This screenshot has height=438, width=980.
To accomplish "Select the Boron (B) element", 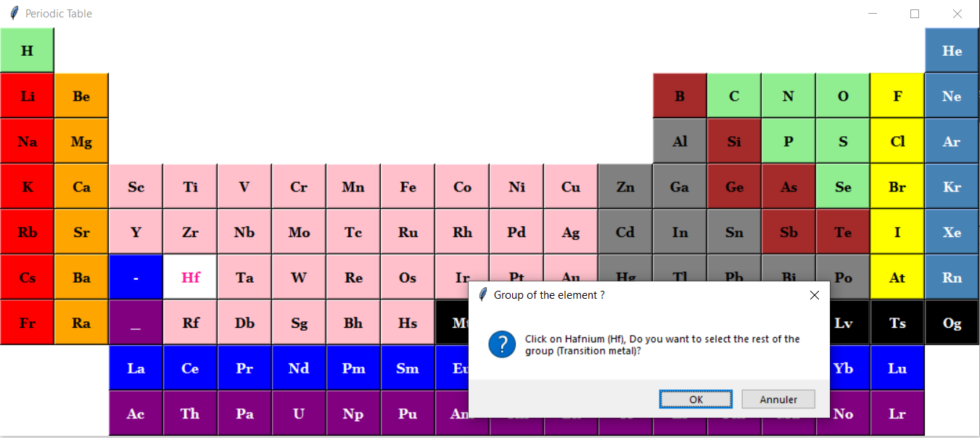I will point(680,96).
